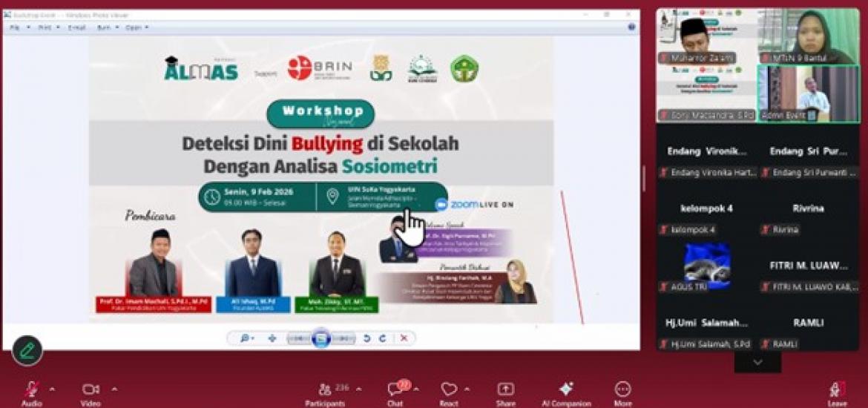868x408 pixels.
Task: Rotate the image clockwise
Action: pyautogui.click(x=383, y=338)
